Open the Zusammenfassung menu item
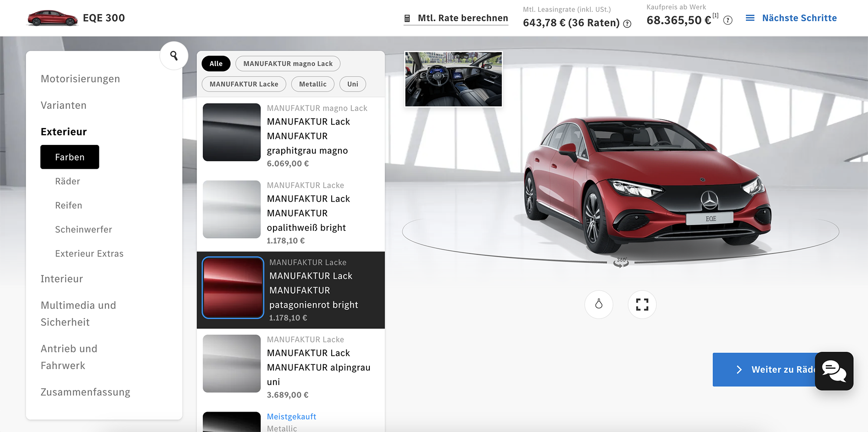Viewport: 868px width, 432px height. click(85, 392)
